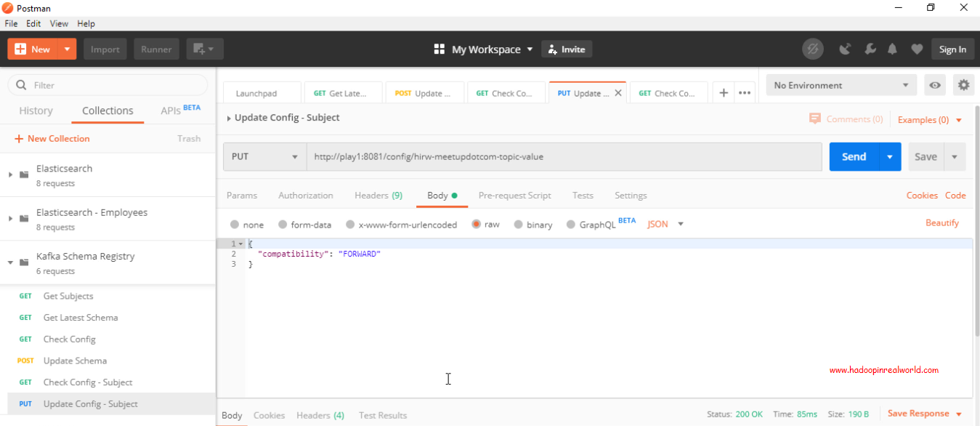Open the wrench settings menu

(x=870, y=49)
